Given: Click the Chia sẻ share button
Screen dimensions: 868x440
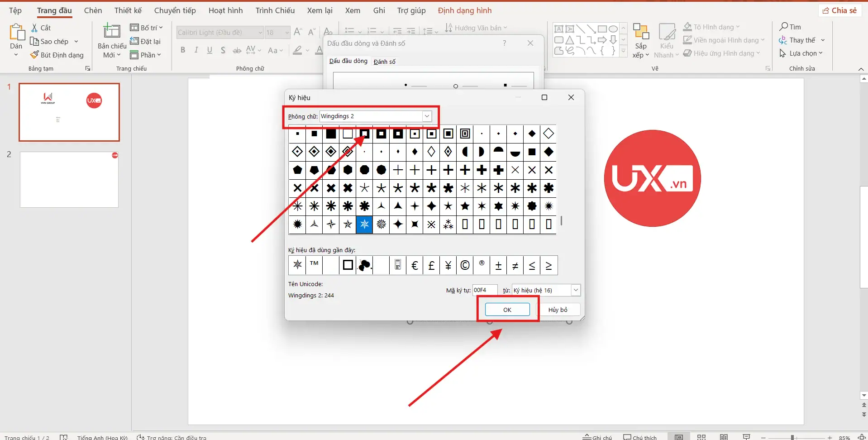Looking at the screenshot, I should click(x=840, y=10).
